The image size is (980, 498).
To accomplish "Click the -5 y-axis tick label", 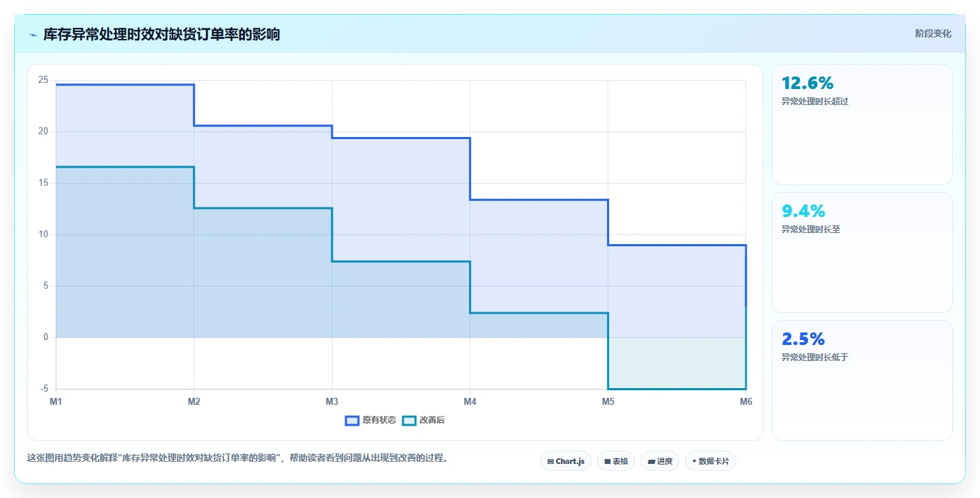I will pos(45,389).
